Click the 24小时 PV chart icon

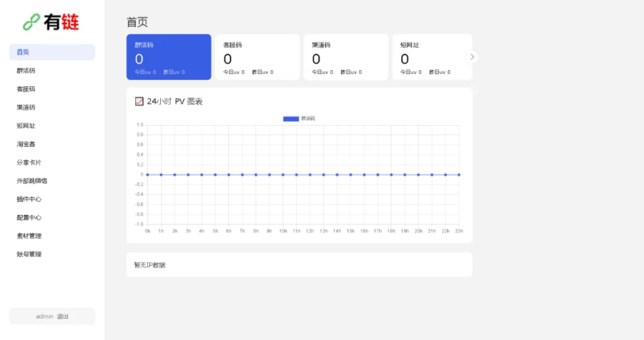(139, 102)
